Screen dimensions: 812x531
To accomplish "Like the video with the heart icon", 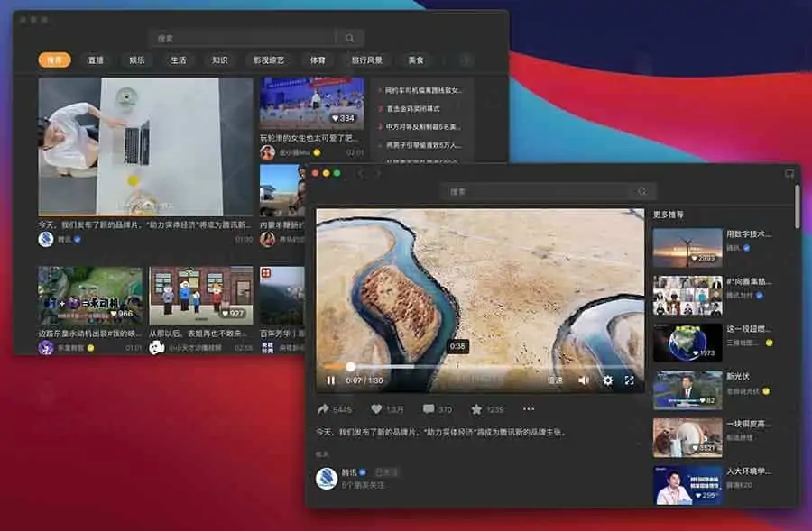I will 376,407.
